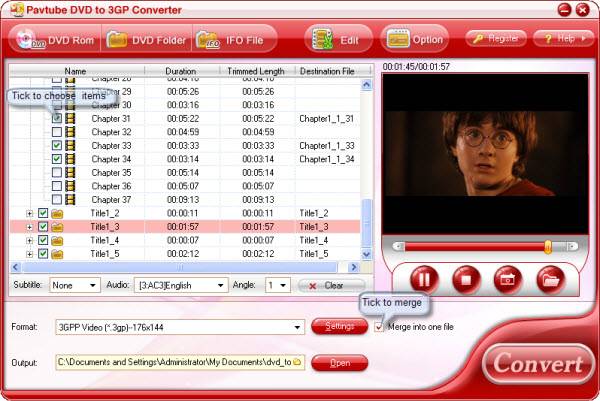
Task: Click folder icon of Title1_2 row
Action: pos(57,214)
